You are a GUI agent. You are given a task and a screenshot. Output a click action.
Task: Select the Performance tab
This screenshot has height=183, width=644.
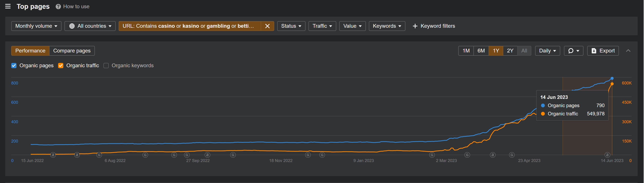[x=30, y=51]
